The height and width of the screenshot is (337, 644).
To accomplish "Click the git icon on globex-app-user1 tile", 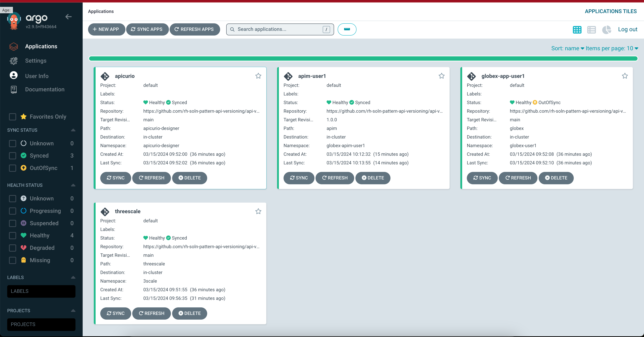I will [471, 76].
